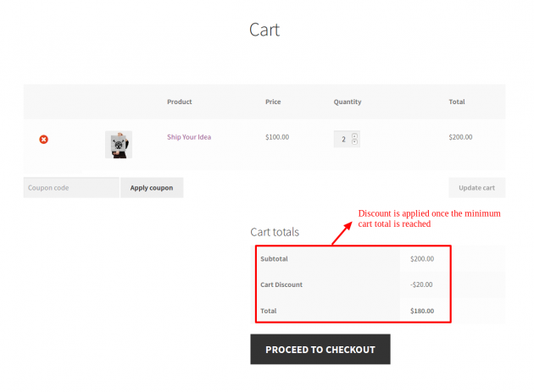This screenshot has height=392, width=534.
Task: Select the $200.00 row total
Action: point(460,137)
